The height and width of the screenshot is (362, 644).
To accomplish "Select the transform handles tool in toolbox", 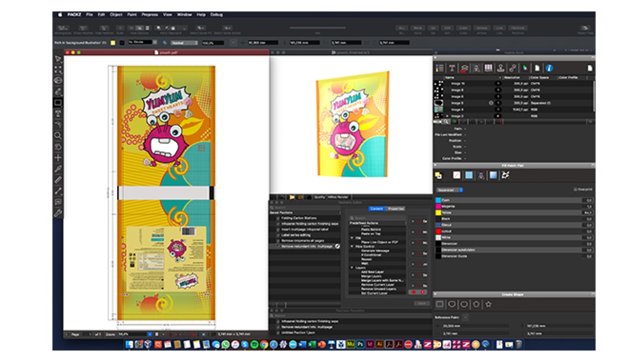I will [58, 69].
